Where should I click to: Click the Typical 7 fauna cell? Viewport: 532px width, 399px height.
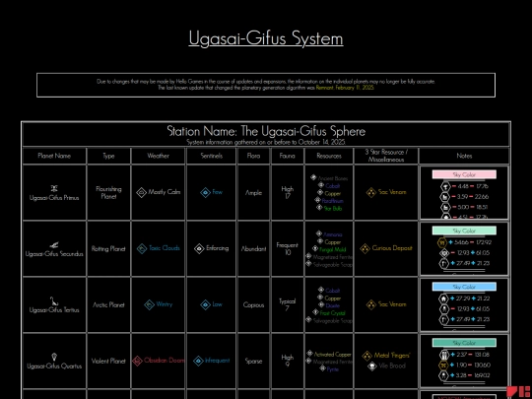point(288,305)
